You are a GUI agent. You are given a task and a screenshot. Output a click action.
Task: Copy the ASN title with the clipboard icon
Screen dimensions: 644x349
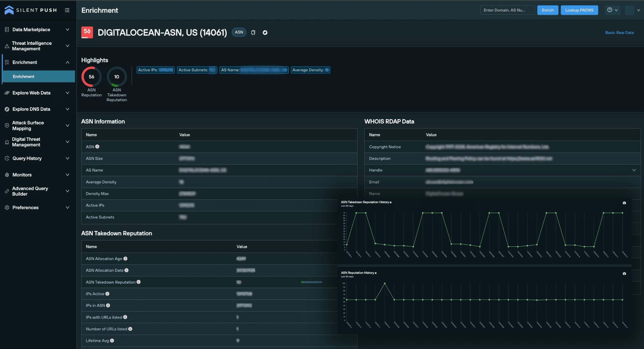(253, 33)
